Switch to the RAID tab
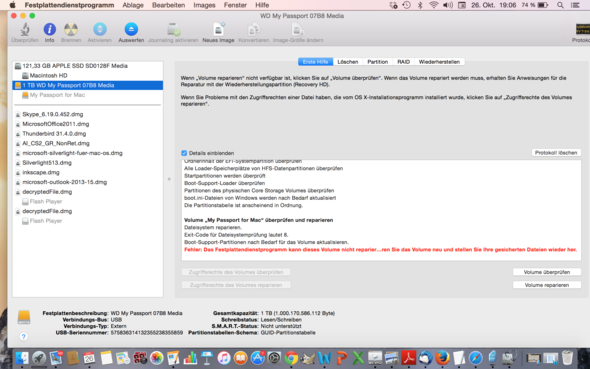 [x=403, y=62]
